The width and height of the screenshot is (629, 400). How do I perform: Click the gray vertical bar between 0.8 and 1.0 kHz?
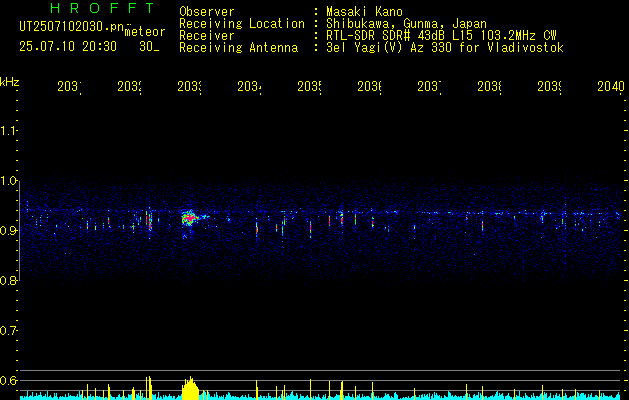click(19, 231)
